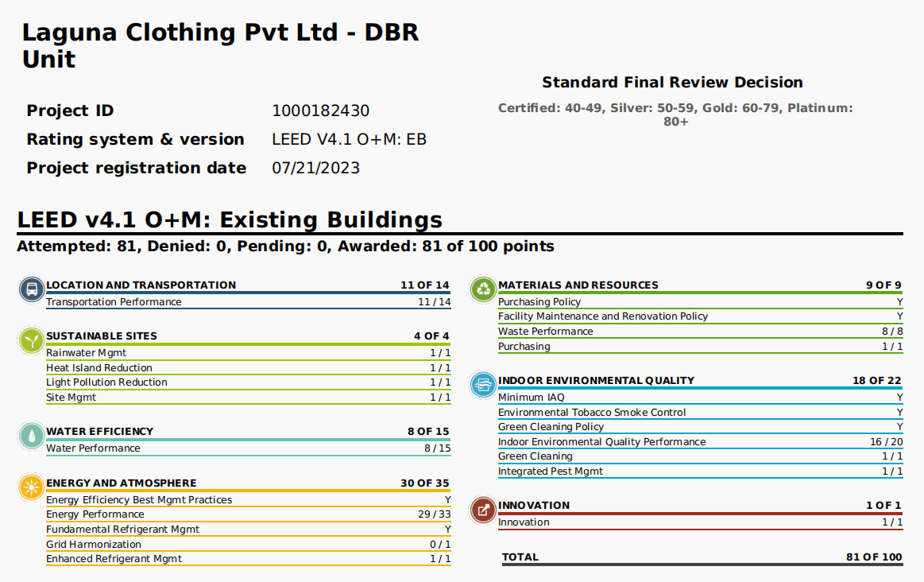924x582 pixels.
Task: Select 'Indoor Environmental Quality Performance' credit
Action: [601, 441]
